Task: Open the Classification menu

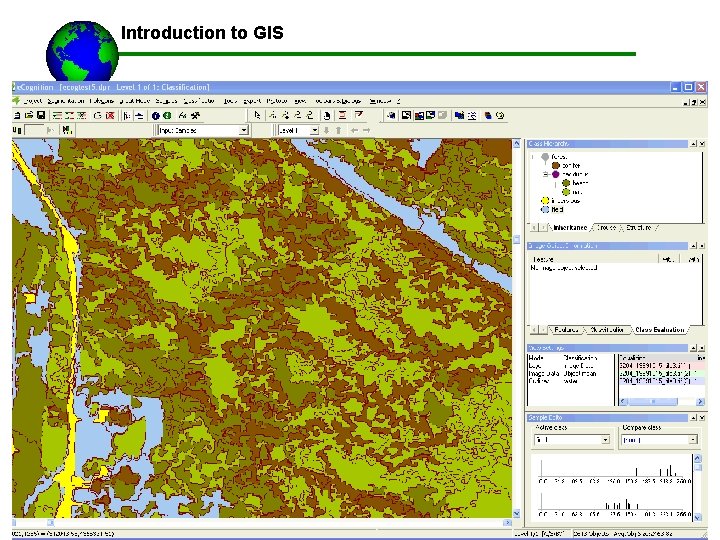Action: pos(198,101)
